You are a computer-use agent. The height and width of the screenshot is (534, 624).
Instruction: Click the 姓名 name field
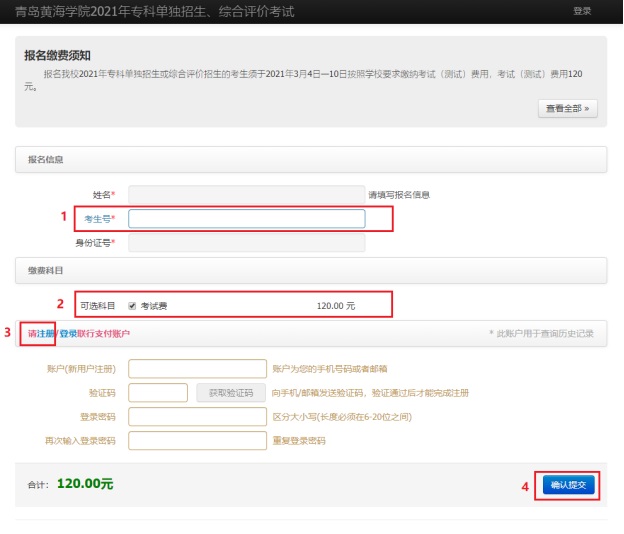pyautogui.click(x=246, y=194)
